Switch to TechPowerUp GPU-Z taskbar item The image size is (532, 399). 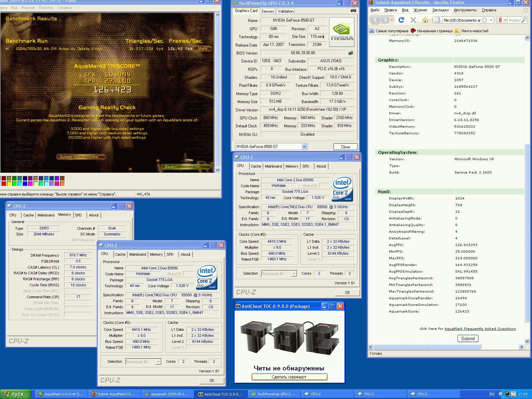[x=274, y=394]
